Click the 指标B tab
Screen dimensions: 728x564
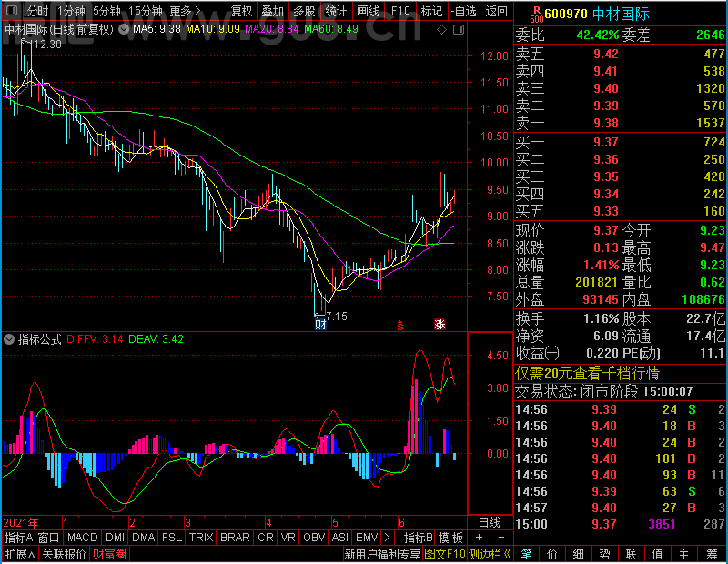[x=419, y=538]
